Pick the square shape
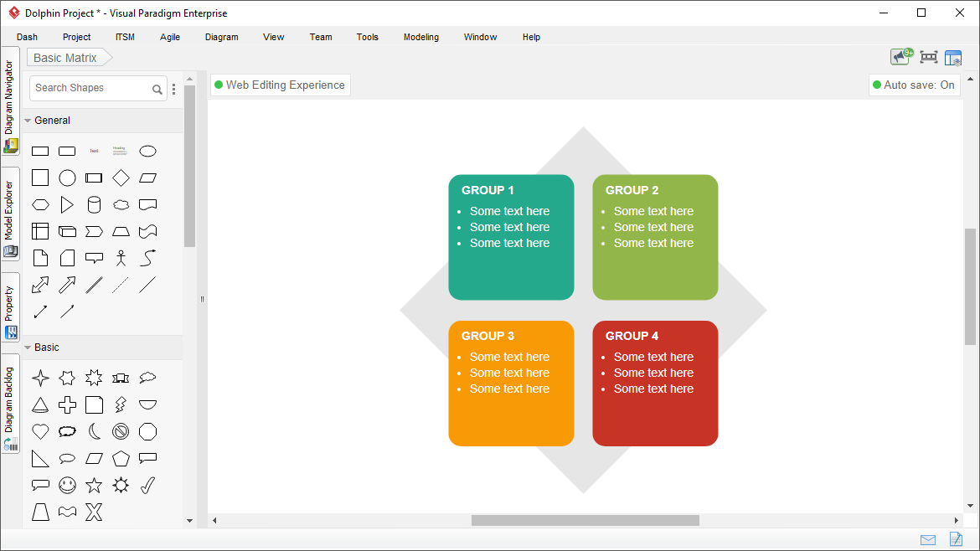Screen dimensions: 980x551 point(40,178)
